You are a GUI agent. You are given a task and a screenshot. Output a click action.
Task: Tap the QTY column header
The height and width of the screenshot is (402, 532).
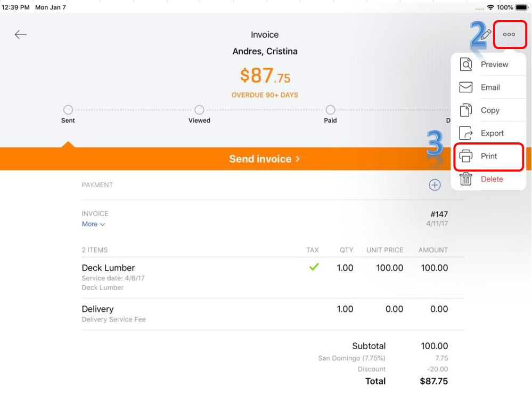pos(346,250)
